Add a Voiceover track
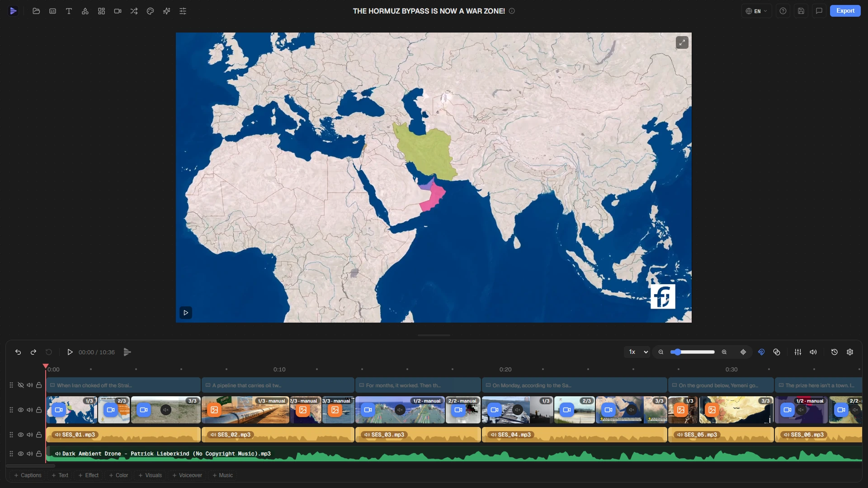 [187, 475]
